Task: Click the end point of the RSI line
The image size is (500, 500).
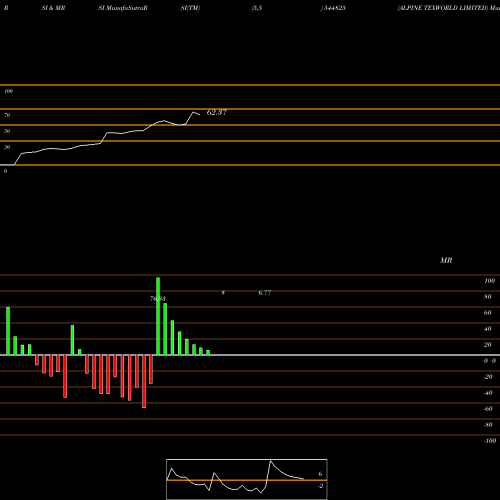Action: point(200,115)
